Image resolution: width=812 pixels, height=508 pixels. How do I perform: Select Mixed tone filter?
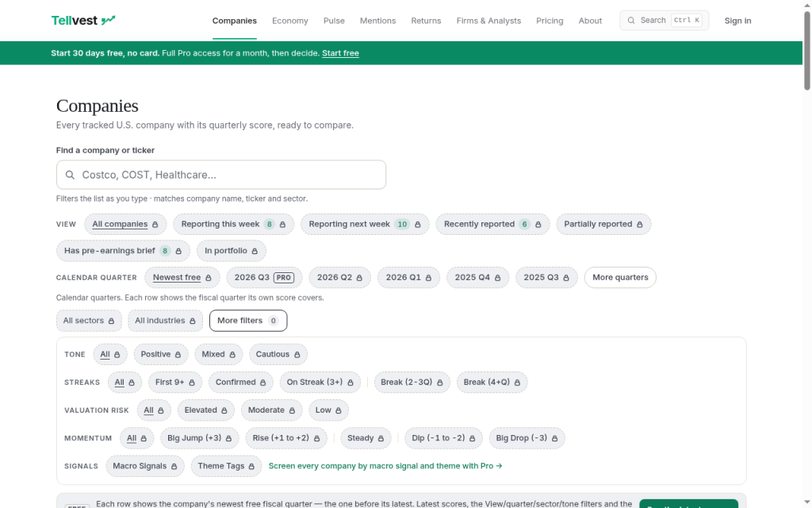(x=218, y=354)
